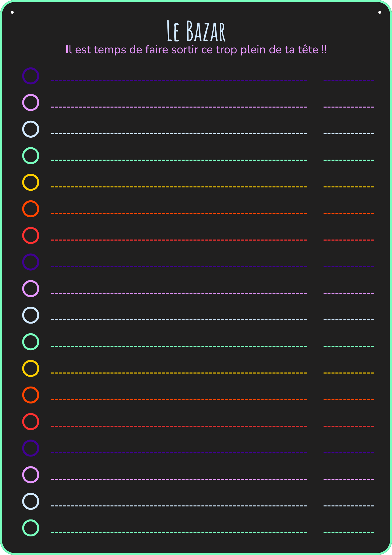392x555 pixels.
Task: Click the short dashed line on first red row
Action: [x=349, y=240]
